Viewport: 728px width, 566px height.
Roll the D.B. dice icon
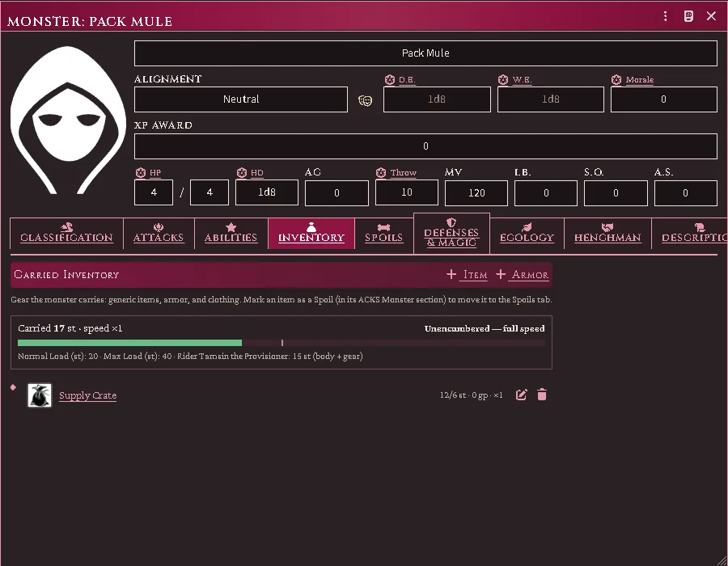coord(390,80)
